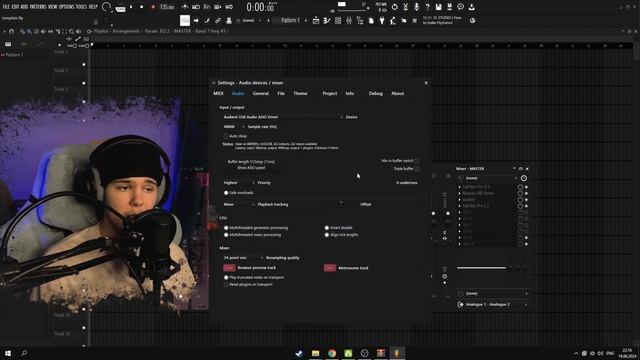Switch to the Debug settings tab

(x=376, y=93)
